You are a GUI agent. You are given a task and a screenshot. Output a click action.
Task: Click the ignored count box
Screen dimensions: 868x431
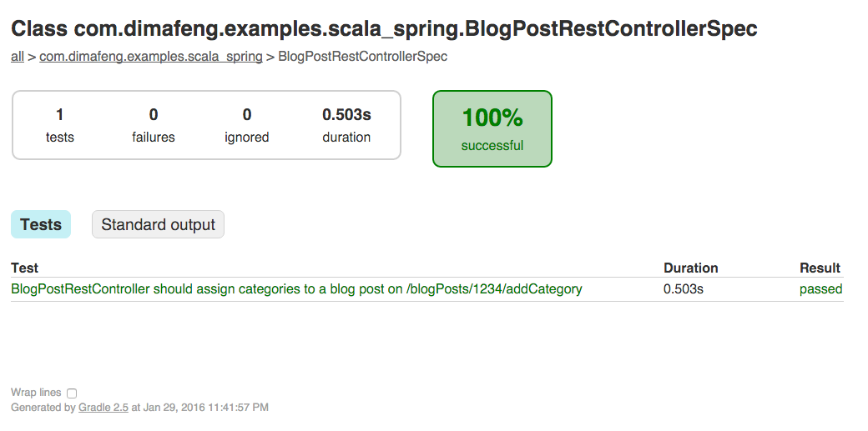coord(247,126)
